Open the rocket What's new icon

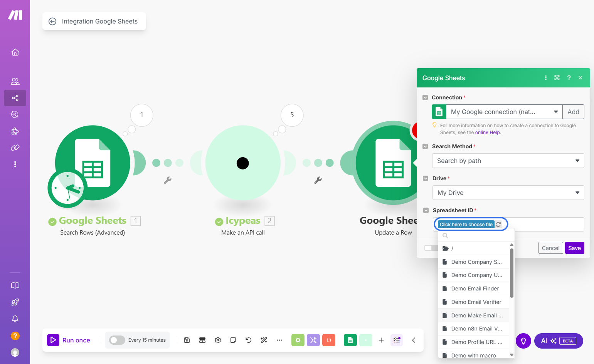(15, 302)
